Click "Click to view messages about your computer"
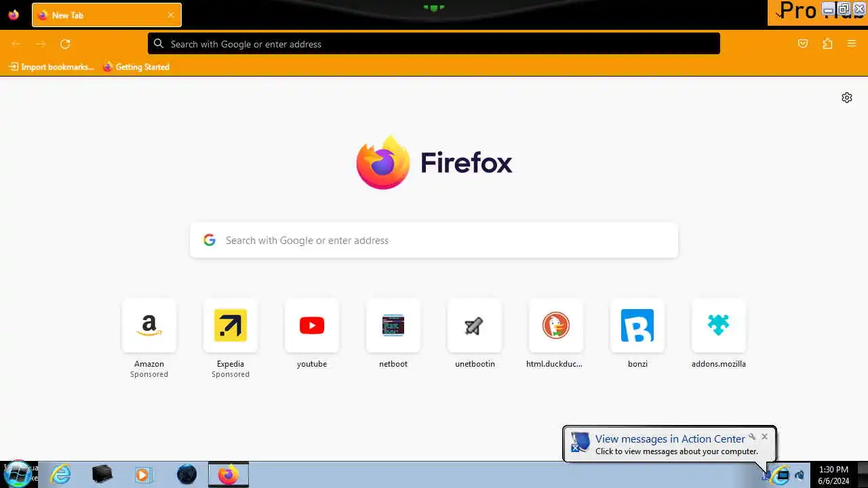This screenshot has height=488, width=868. tap(677, 451)
